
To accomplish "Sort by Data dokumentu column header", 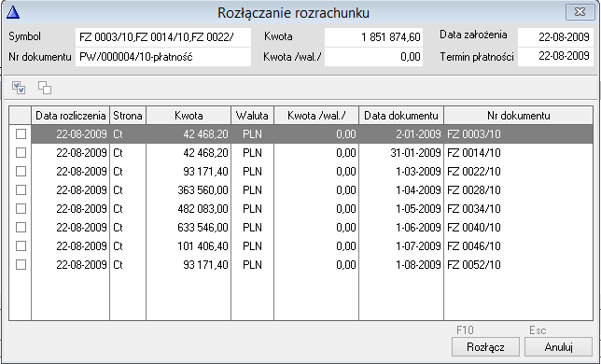I will point(401,116).
